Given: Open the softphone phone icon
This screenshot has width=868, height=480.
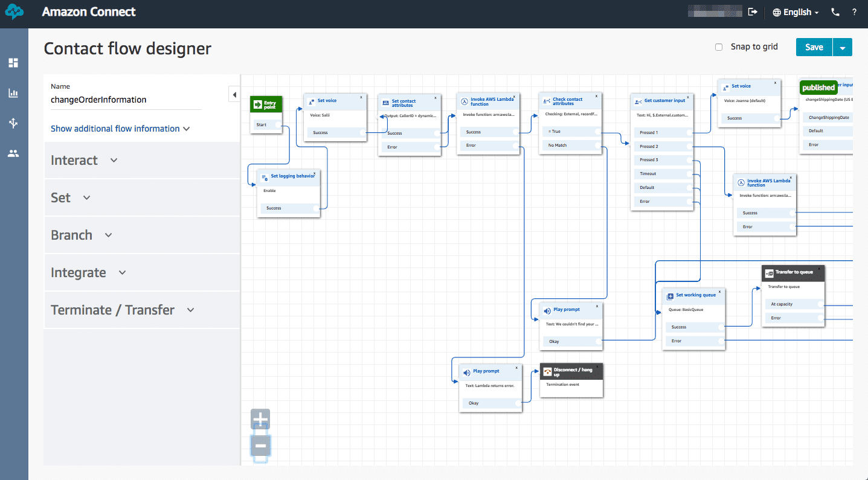Looking at the screenshot, I should [835, 12].
